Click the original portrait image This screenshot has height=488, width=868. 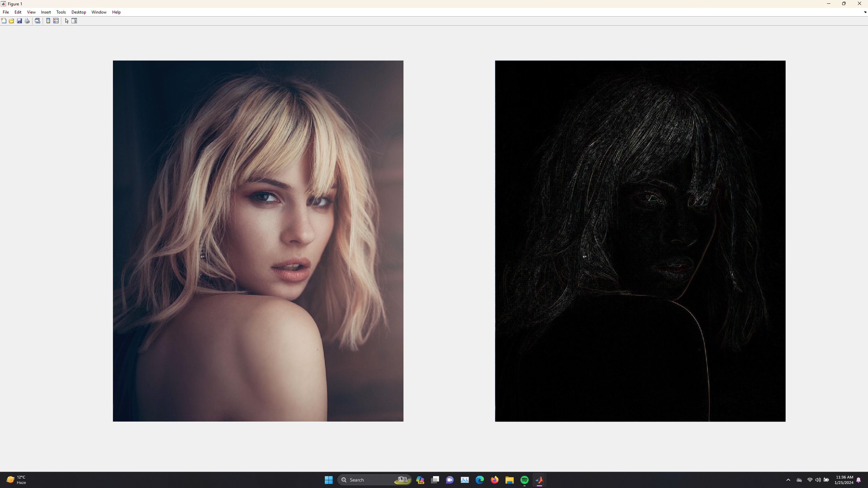tap(258, 241)
